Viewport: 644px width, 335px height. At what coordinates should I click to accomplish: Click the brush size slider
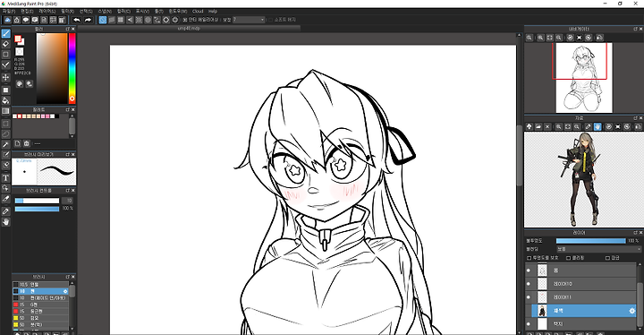(37, 201)
